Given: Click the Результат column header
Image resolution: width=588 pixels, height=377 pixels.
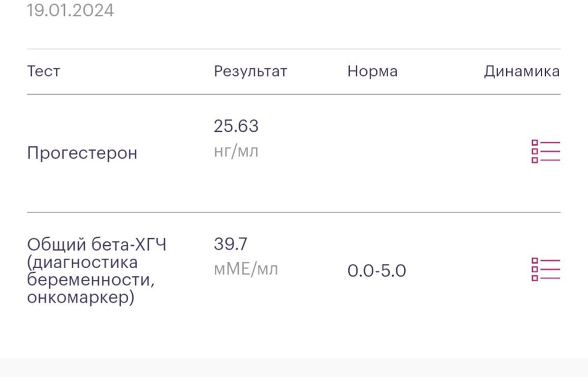Looking at the screenshot, I should (x=250, y=72).
